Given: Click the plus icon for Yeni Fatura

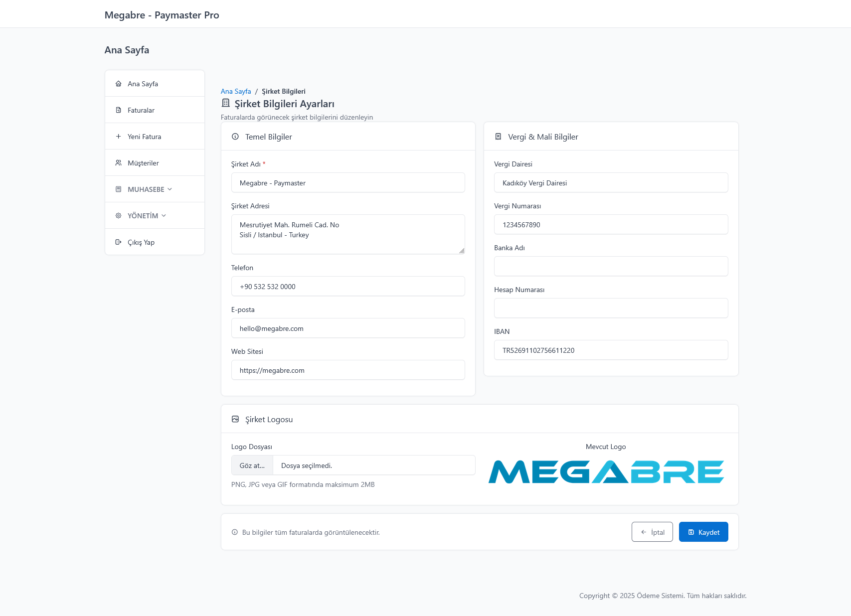Looking at the screenshot, I should tap(118, 137).
